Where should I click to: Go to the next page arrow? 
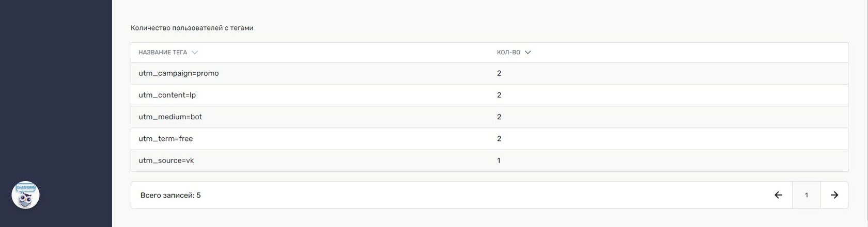(x=834, y=195)
